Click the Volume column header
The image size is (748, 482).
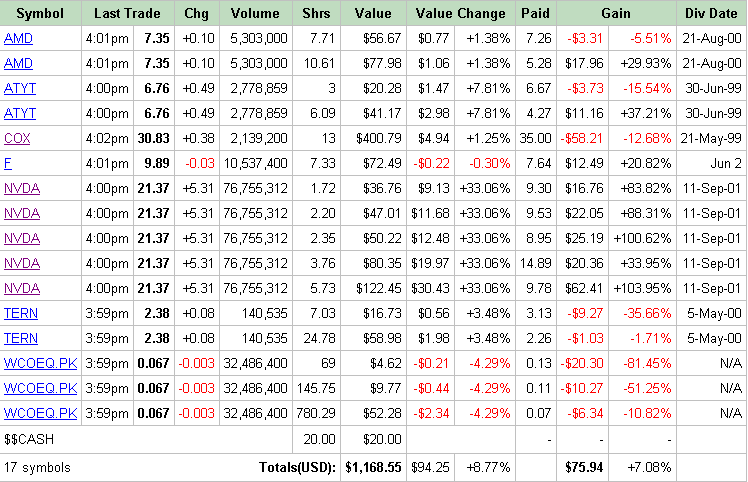[x=255, y=13]
